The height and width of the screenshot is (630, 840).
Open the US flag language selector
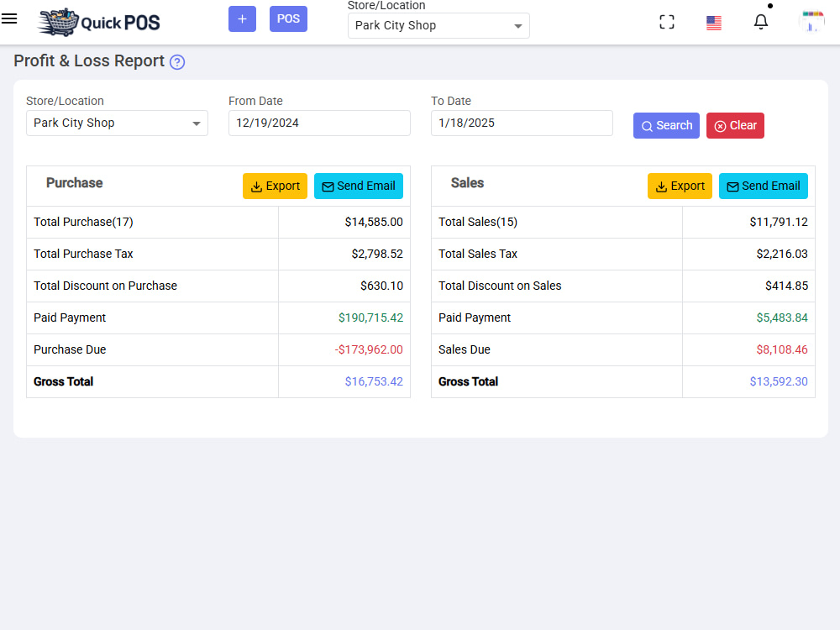[713, 23]
